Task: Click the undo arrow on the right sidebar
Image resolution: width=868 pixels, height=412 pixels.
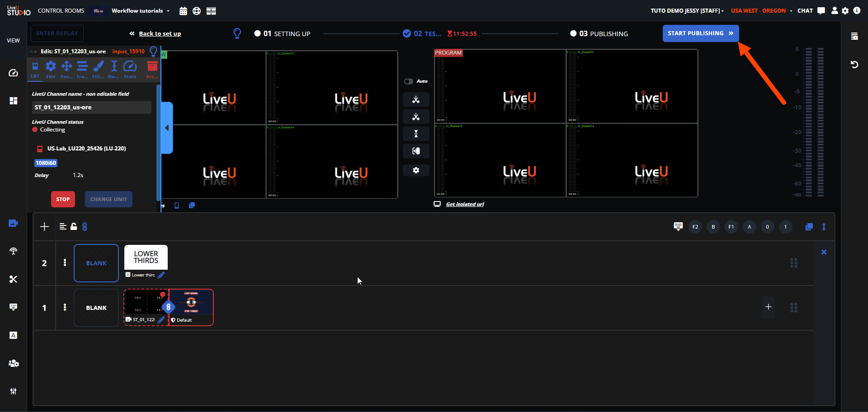Action: point(854,65)
